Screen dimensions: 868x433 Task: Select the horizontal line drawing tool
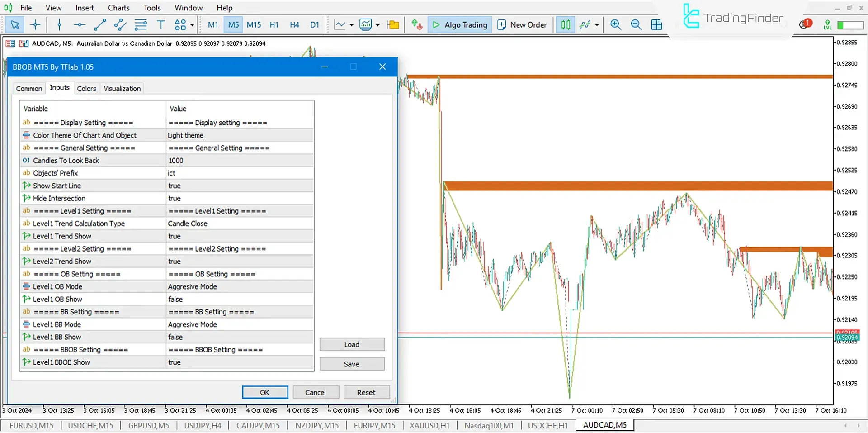coord(80,24)
